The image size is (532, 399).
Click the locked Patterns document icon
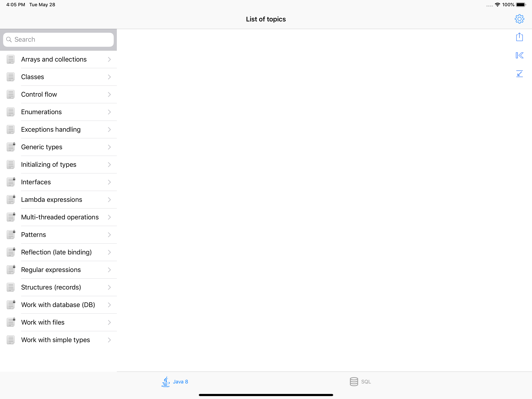coord(11,234)
